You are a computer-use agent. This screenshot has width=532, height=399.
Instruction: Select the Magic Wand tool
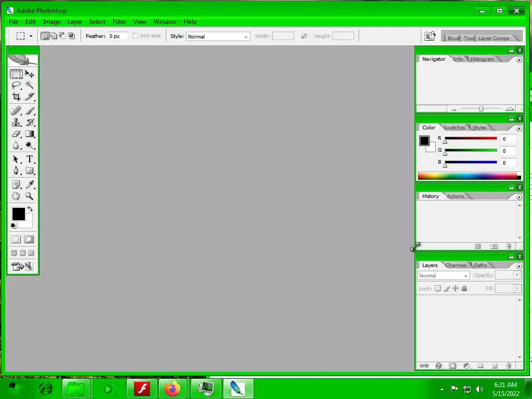(x=30, y=85)
